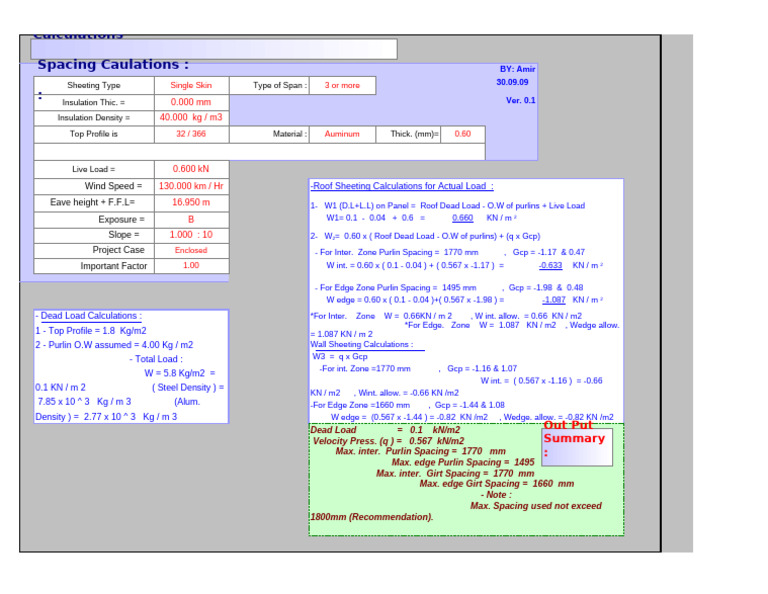Select the underlined W edge result '-1.087'
This screenshot has width=768, height=594.
[x=554, y=300]
